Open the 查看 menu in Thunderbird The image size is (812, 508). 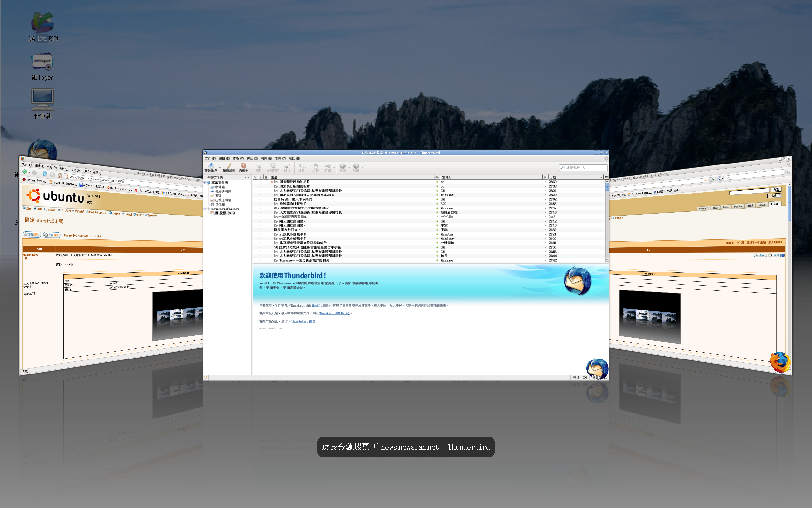pyautogui.click(x=238, y=158)
